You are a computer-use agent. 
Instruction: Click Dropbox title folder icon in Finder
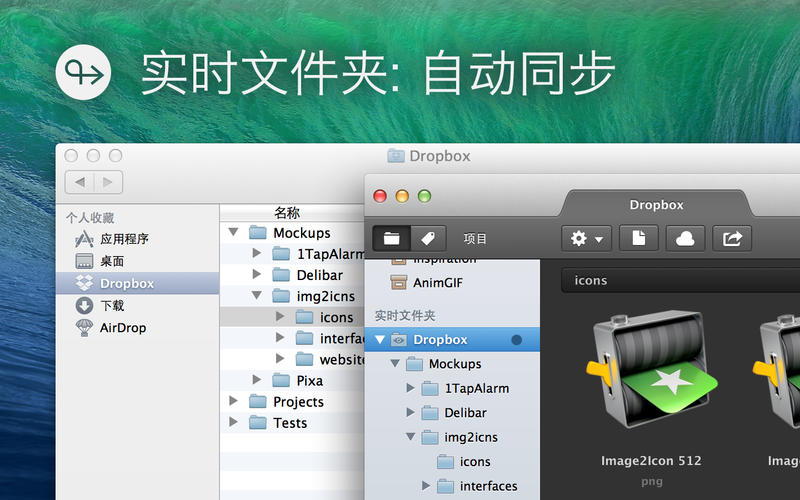(x=395, y=156)
